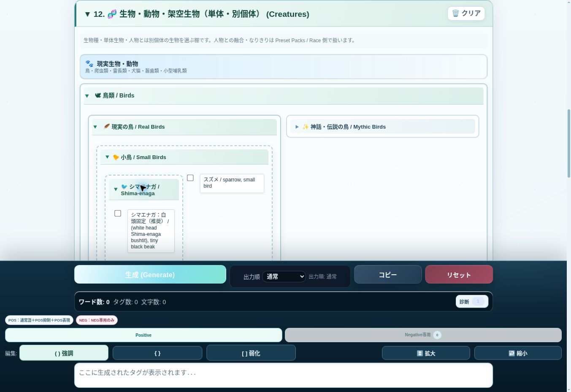
Task: Click the chick icon beside Small Birds
Action: (116, 157)
